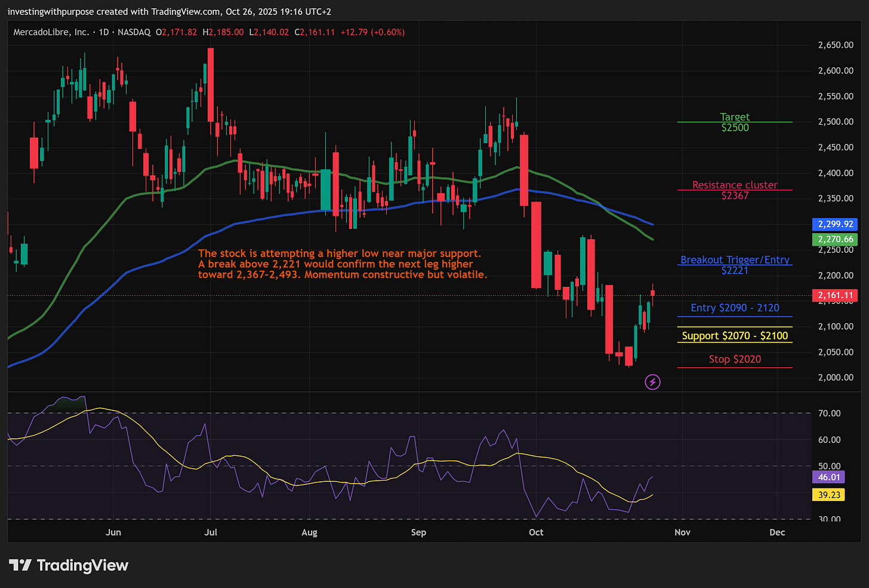
Task: Select the Resistance cluster $2367 label
Action: (x=735, y=190)
